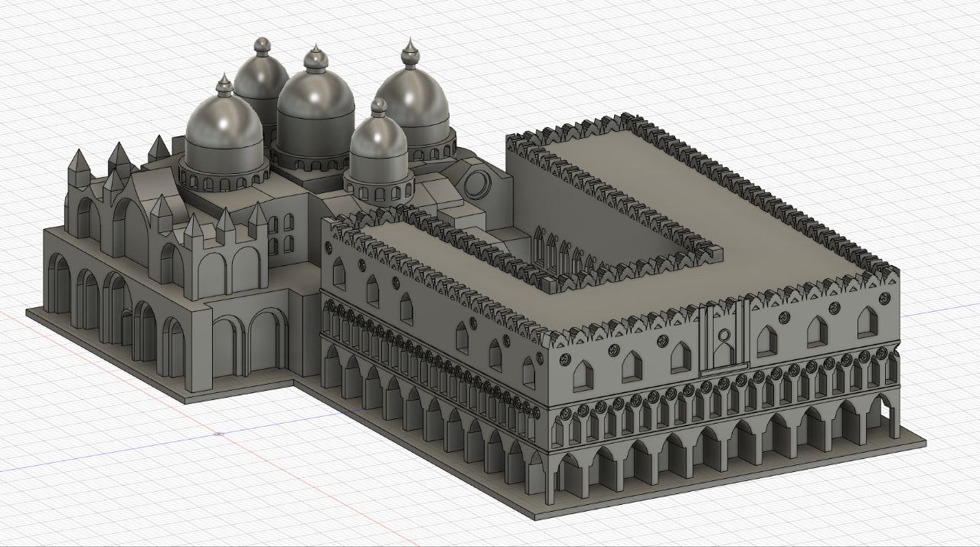The height and width of the screenshot is (547, 980).
Task: Select the round rose window on basilica
Action: pyautogui.click(x=479, y=184)
